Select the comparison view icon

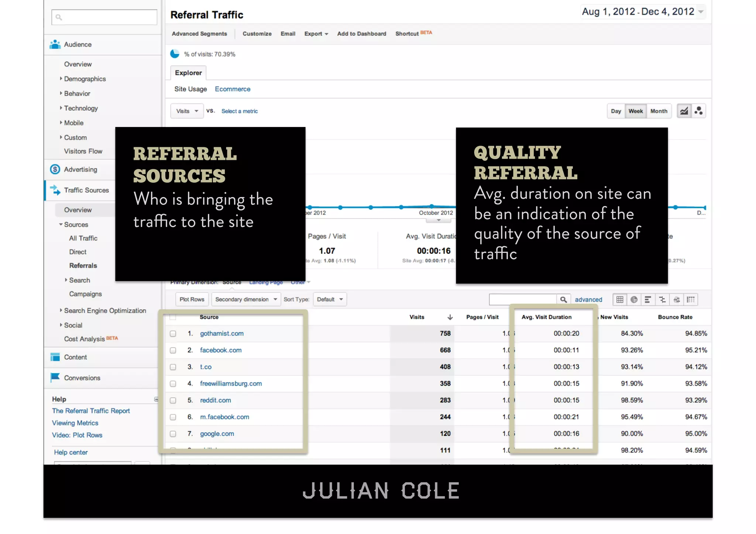[662, 300]
